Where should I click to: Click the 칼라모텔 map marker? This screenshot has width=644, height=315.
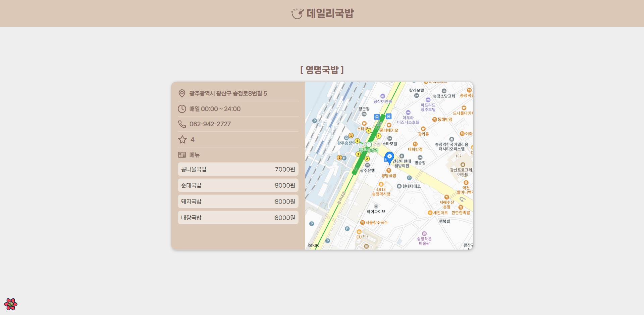(417, 96)
